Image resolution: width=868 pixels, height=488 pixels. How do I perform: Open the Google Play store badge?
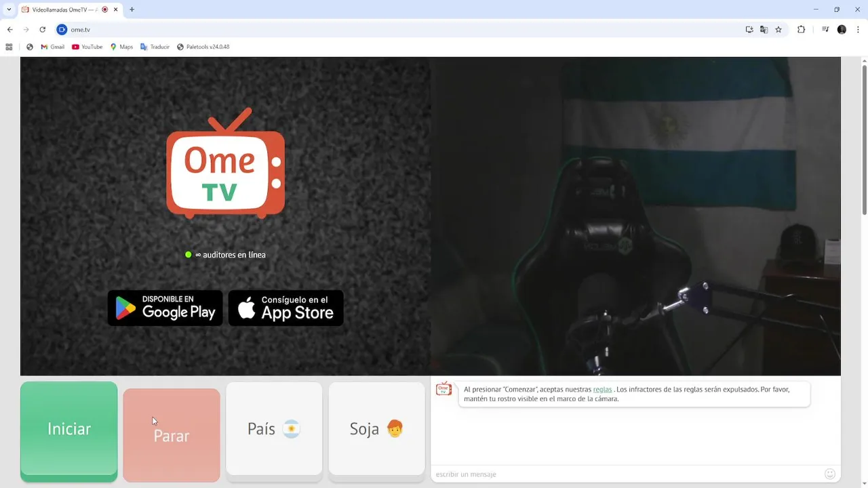tap(165, 308)
